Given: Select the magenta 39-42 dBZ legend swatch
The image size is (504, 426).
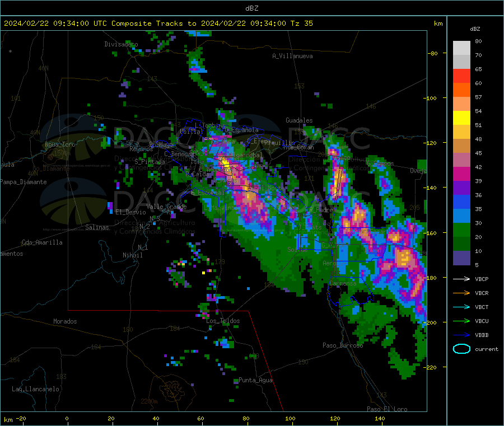Looking at the screenshot, I should (x=461, y=174).
